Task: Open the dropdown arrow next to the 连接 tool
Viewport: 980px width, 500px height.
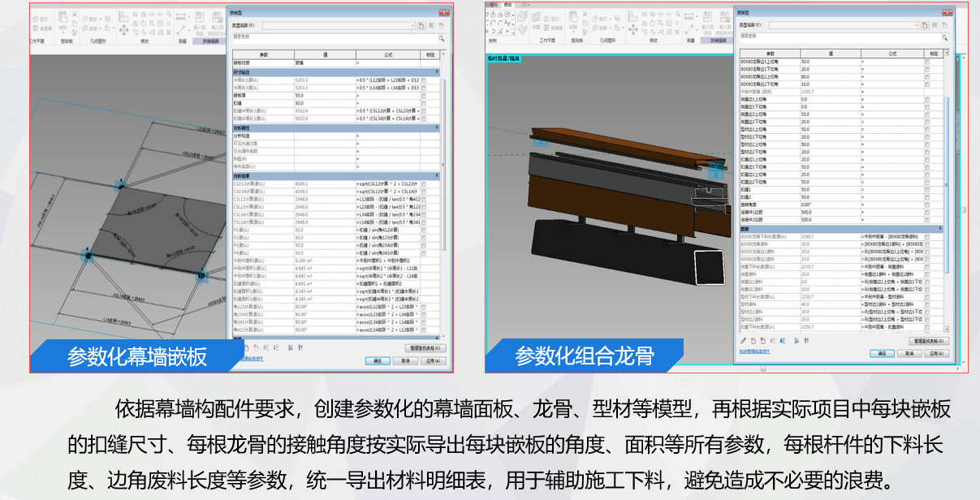Action: (99, 29)
